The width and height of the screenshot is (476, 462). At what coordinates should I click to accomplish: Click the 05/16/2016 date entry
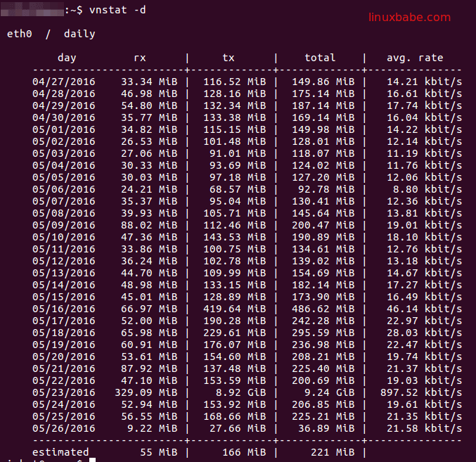pos(63,309)
